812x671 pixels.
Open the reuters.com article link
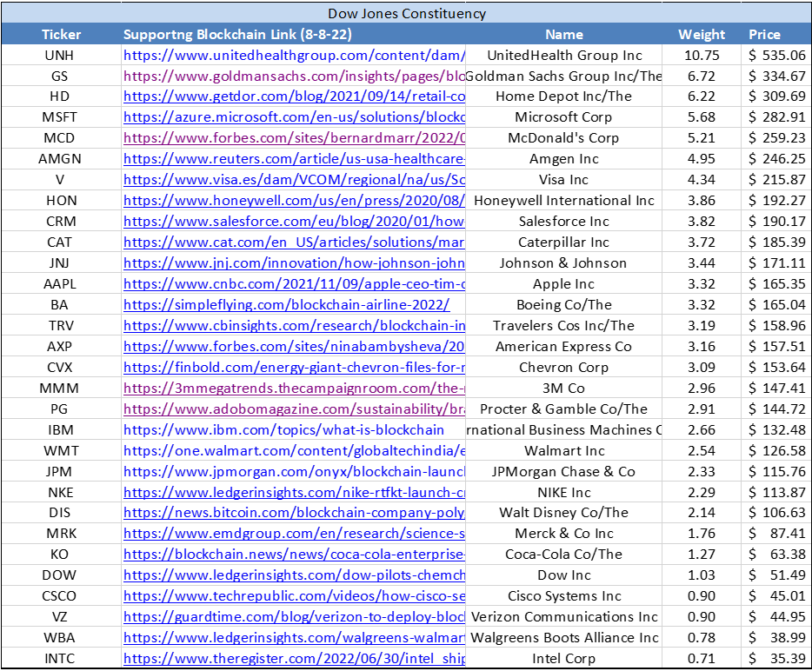click(x=294, y=158)
